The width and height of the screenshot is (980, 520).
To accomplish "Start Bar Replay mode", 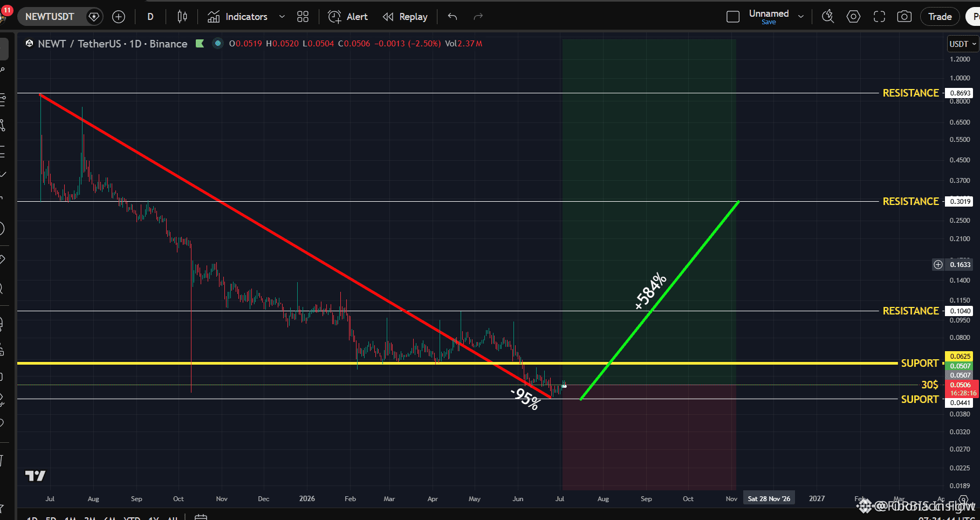I will point(405,17).
